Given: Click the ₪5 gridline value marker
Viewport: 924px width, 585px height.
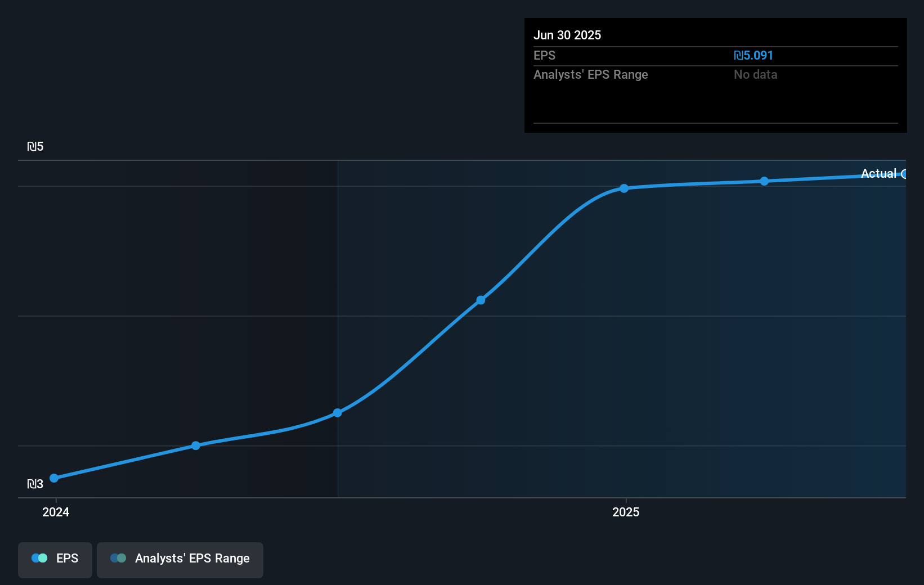Looking at the screenshot, I should tap(35, 146).
